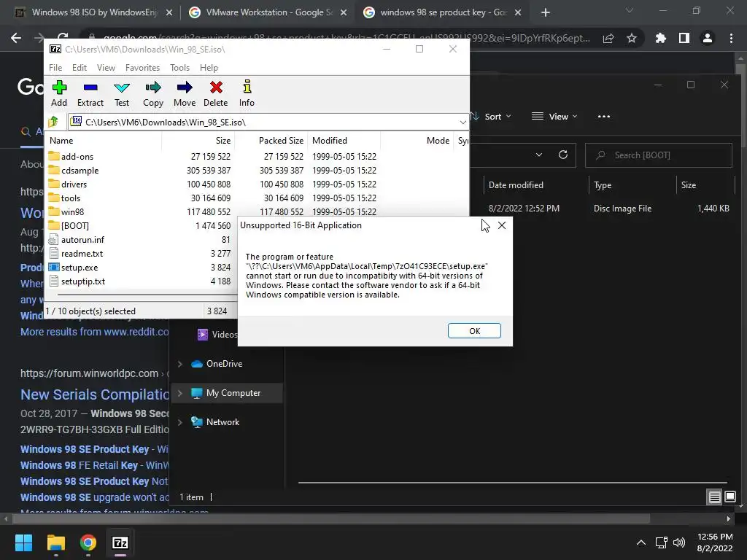This screenshot has height=560, width=747.
Task: Switch Explorer to details view icon
Action: pos(715,497)
